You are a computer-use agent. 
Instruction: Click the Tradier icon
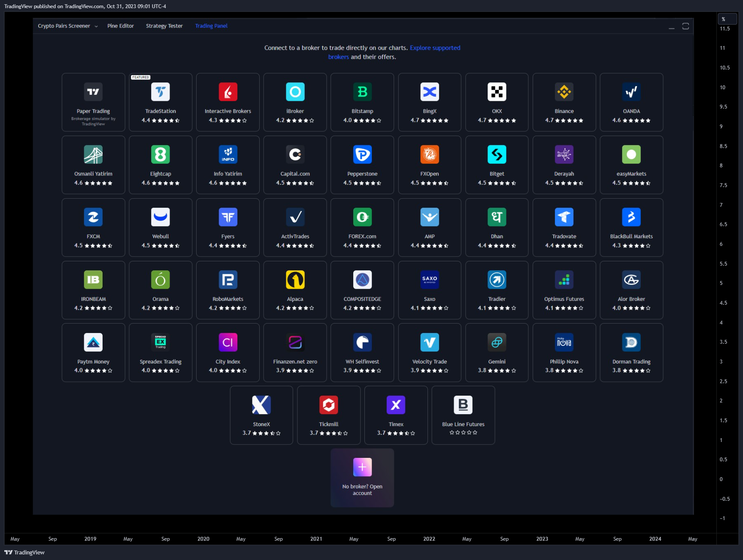497,280
